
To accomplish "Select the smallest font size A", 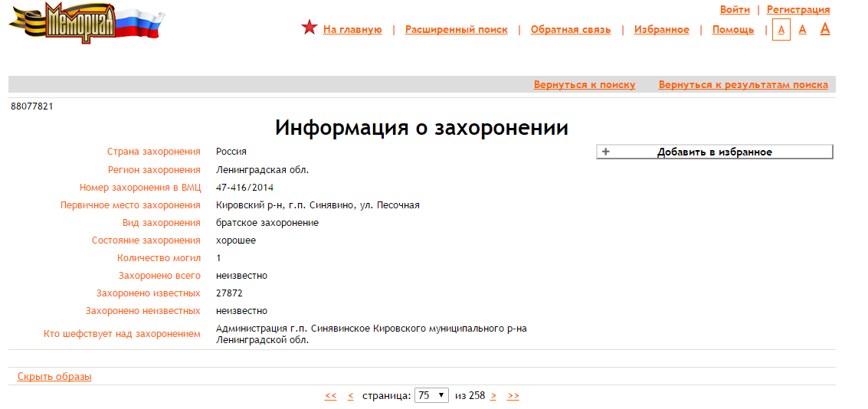I will [x=781, y=30].
